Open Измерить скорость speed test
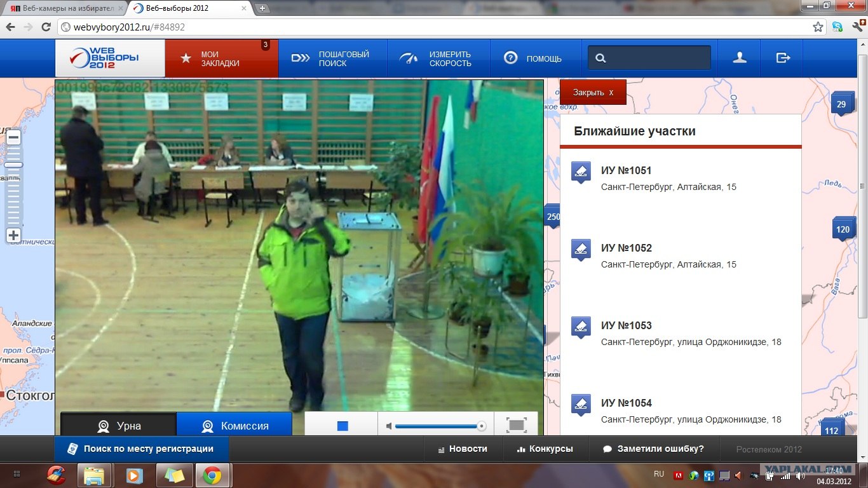This screenshot has height=488, width=868. point(438,58)
